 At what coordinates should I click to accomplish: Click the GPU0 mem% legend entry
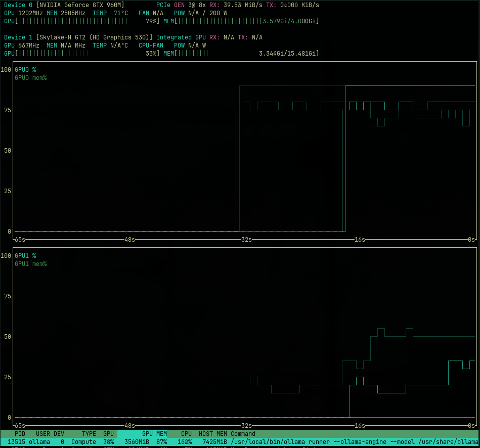coord(31,78)
